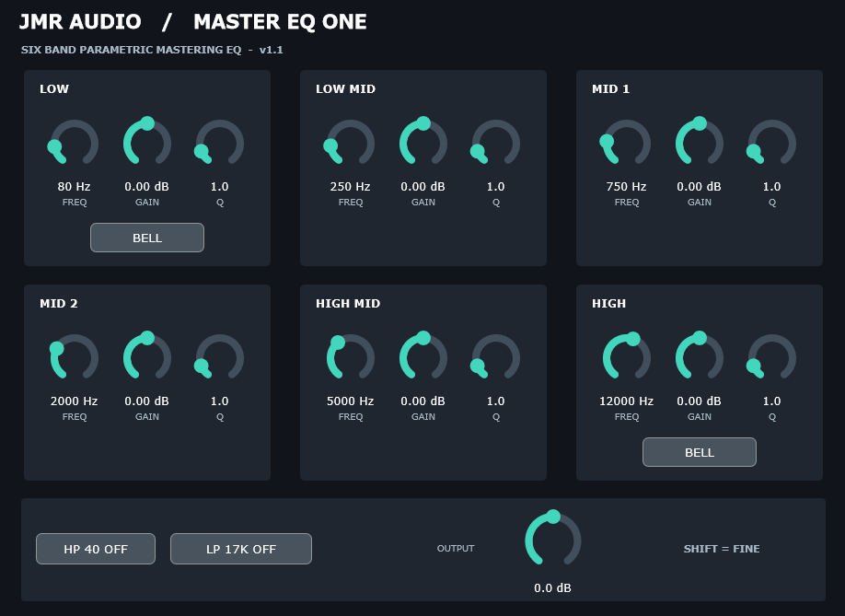845x616 pixels.
Task: Click the MID 2 0.00 dB gain value
Action: [x=147, y=401]
